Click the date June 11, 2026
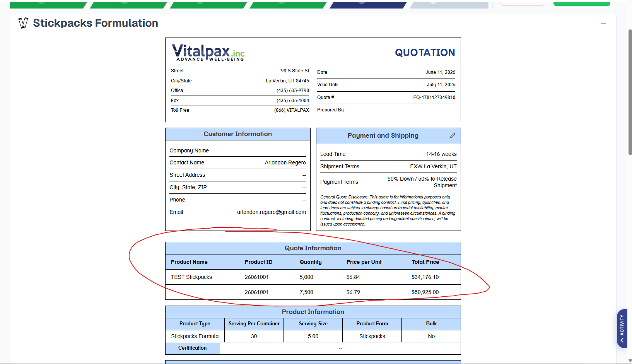 click(x=440, y=72)
